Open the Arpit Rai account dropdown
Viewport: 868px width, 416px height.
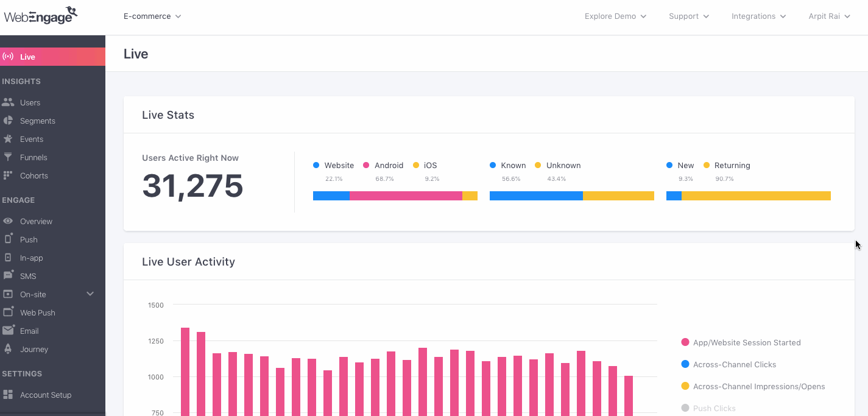pos(828,16)
